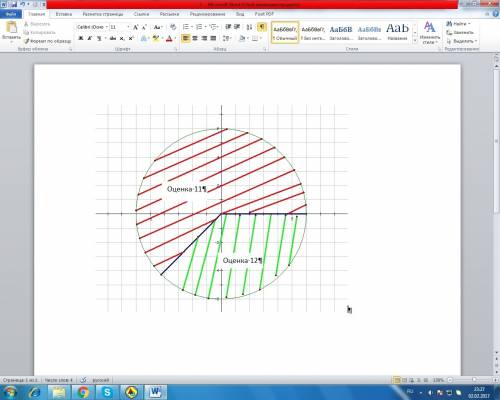The height and width of the screenshot is (400, 500).
Task: Open Skype from the taskbar
Action: pos(107,392)
